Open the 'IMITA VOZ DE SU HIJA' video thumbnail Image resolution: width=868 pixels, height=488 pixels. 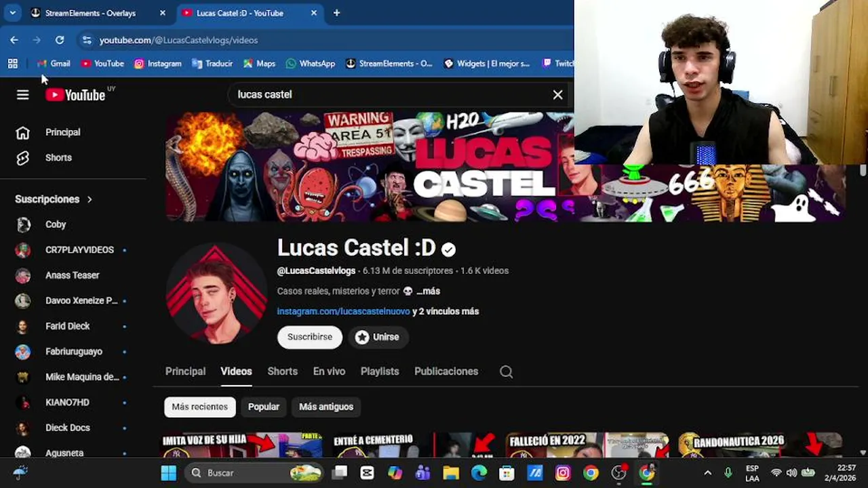[241, 445]
